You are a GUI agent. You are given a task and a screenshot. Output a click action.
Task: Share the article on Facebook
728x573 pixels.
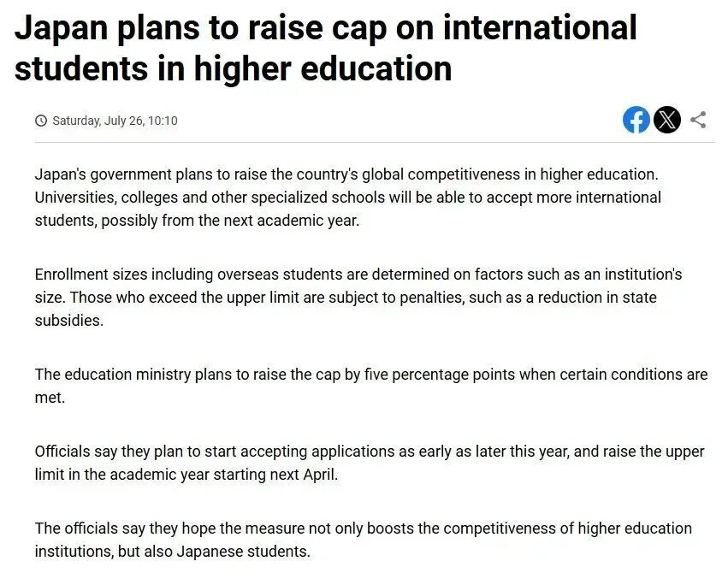(636, 120)
